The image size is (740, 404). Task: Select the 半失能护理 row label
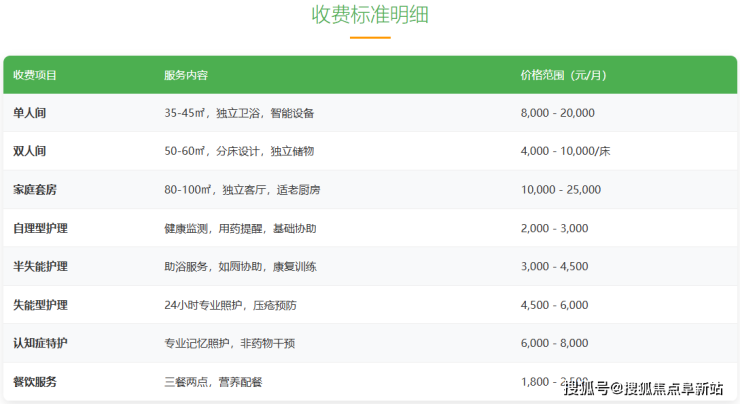41,267
